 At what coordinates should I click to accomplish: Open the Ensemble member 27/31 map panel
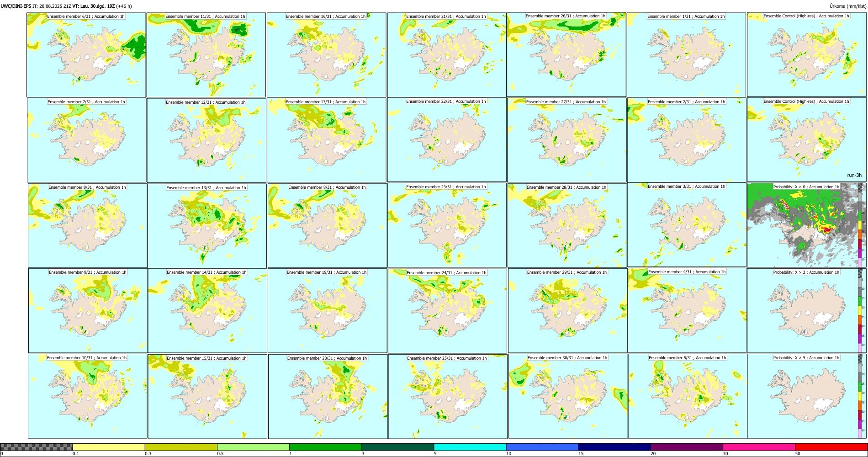[x=567, y=140]
